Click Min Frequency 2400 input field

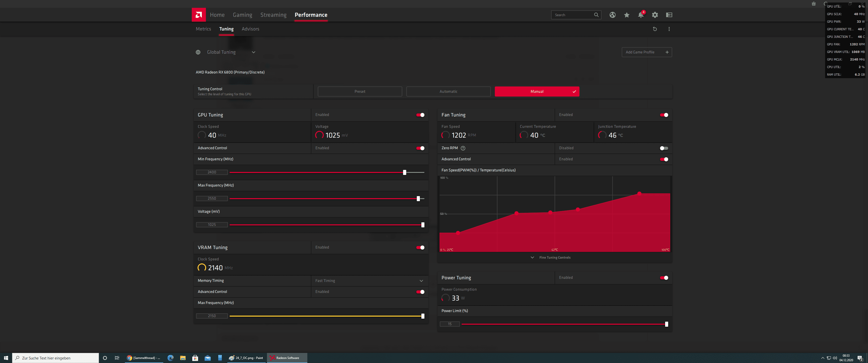(x=212, y=172)
